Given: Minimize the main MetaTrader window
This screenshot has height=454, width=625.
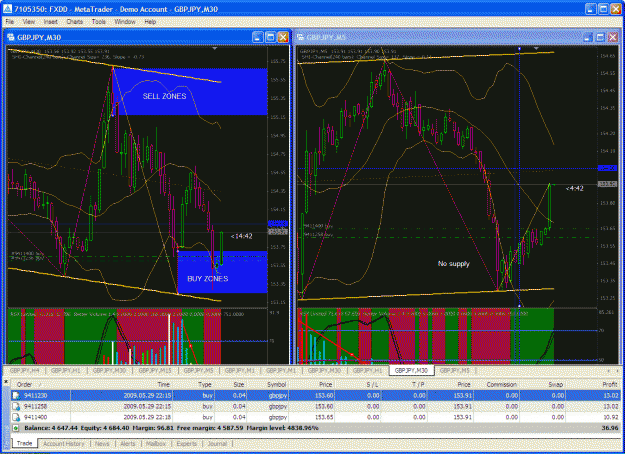Looking at the screenshot, I should point(590,9).
